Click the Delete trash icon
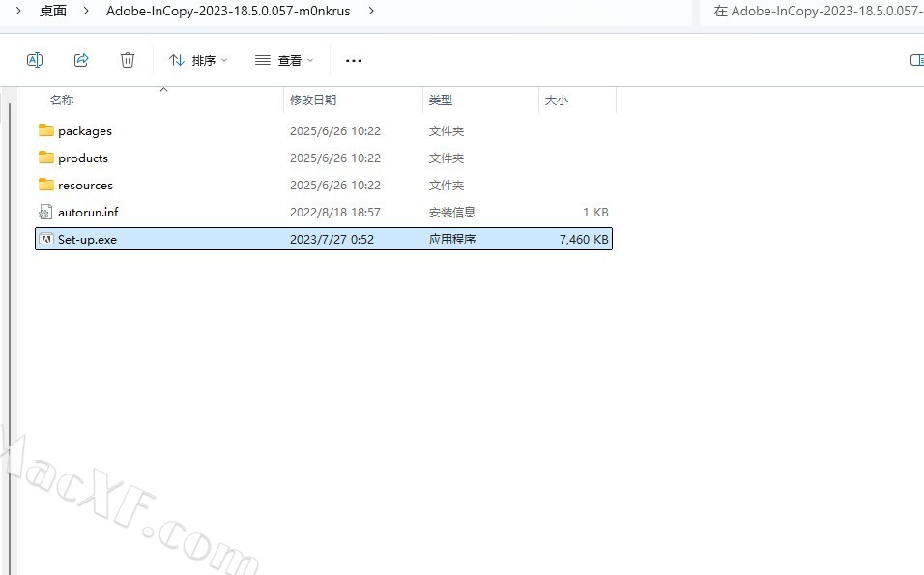The width and height of the screenshot is (924, 575). pyautogui.click(x=128, y=60)
